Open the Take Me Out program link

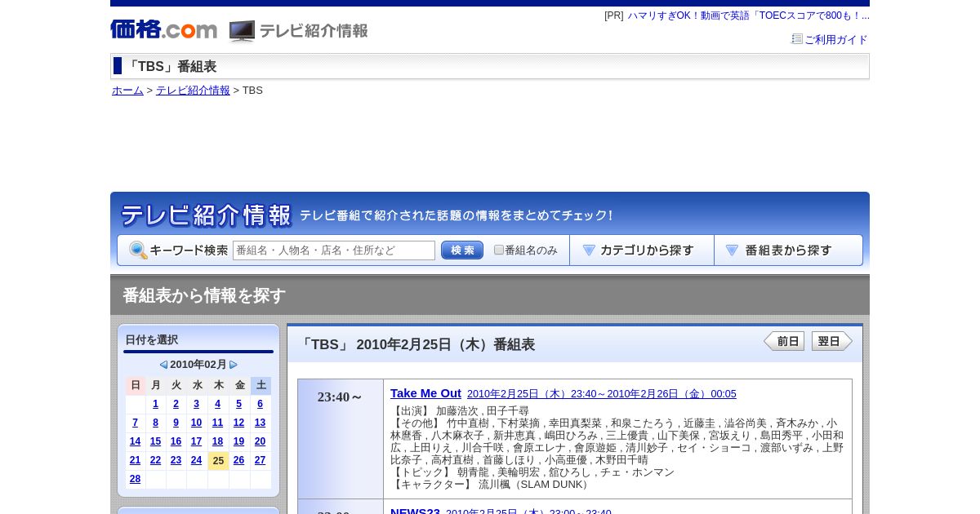[x=425, y=393]
